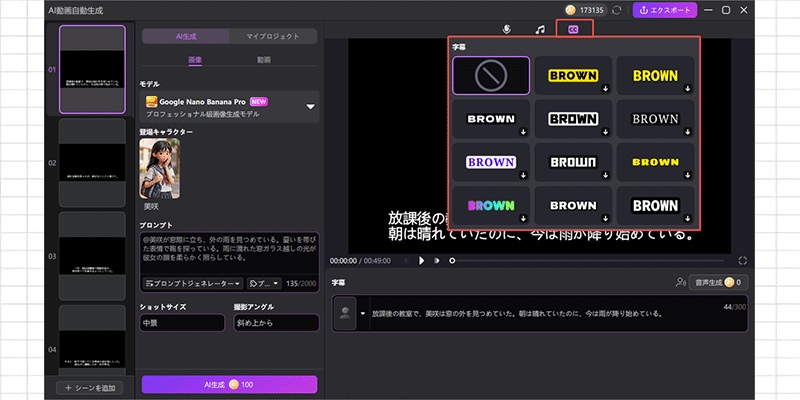Select scene 02 thumbnail
The image size is (800, 400).
[x=92, y=163]
